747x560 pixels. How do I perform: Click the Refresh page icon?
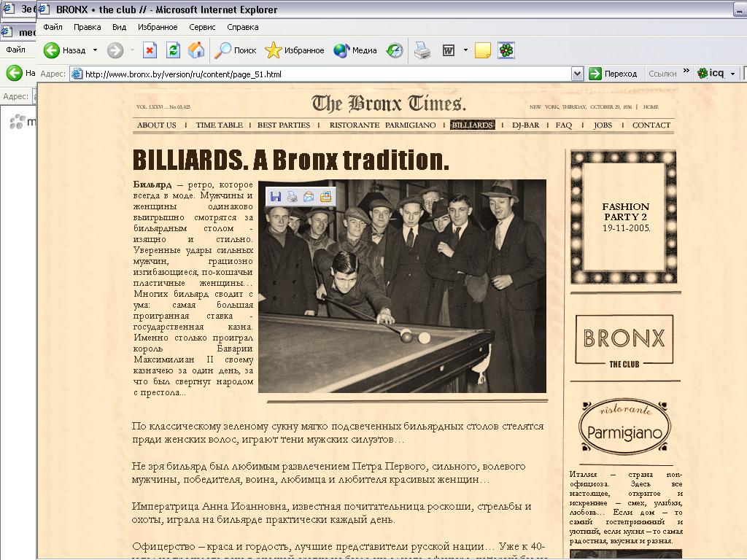click(173, 50)
